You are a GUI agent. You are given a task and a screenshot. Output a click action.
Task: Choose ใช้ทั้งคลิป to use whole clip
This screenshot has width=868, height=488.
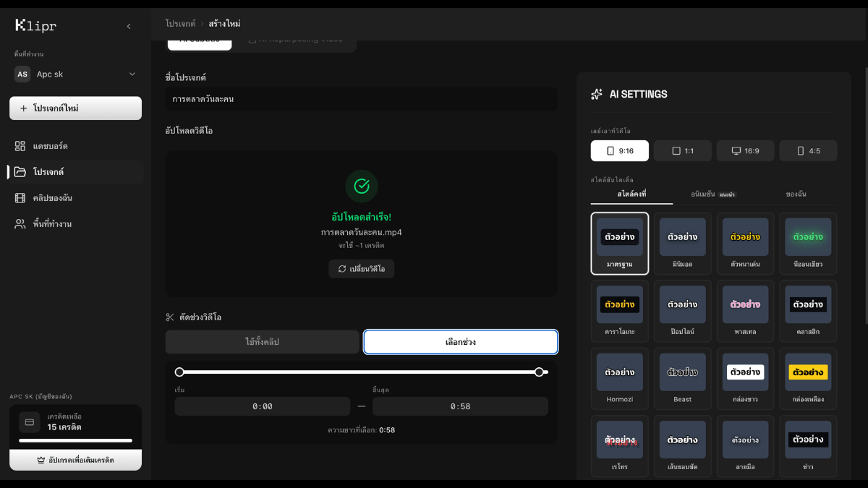tap(262, 342)
